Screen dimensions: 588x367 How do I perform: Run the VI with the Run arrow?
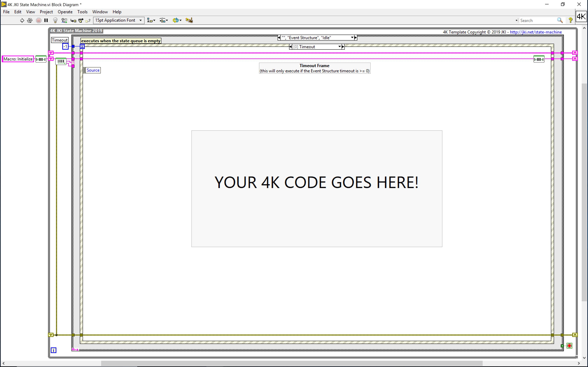pos(22,20)
